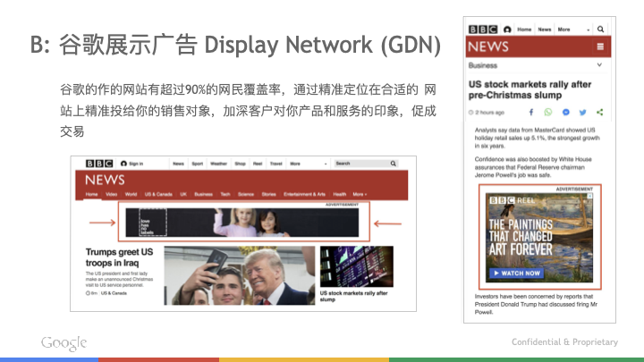
Task: Click the mobile account profile icon
Action: pyautogui.click(x=507, y=29)
